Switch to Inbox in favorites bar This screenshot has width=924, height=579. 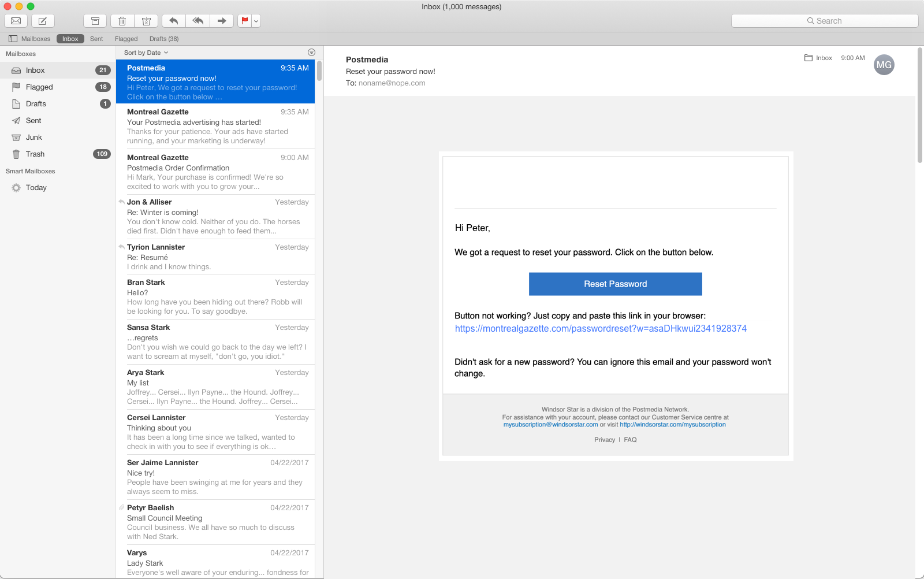tap(70, 39)
